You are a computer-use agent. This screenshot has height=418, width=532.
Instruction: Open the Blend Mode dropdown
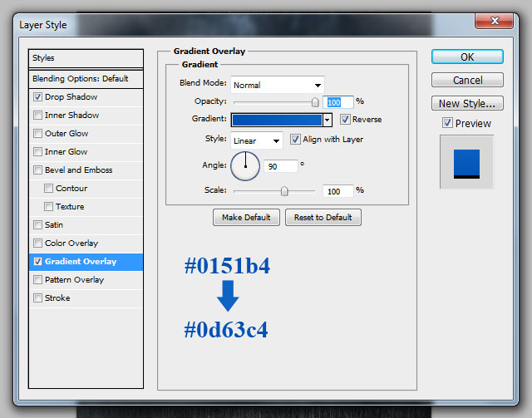pyautogui.click(x=277, y=85)
